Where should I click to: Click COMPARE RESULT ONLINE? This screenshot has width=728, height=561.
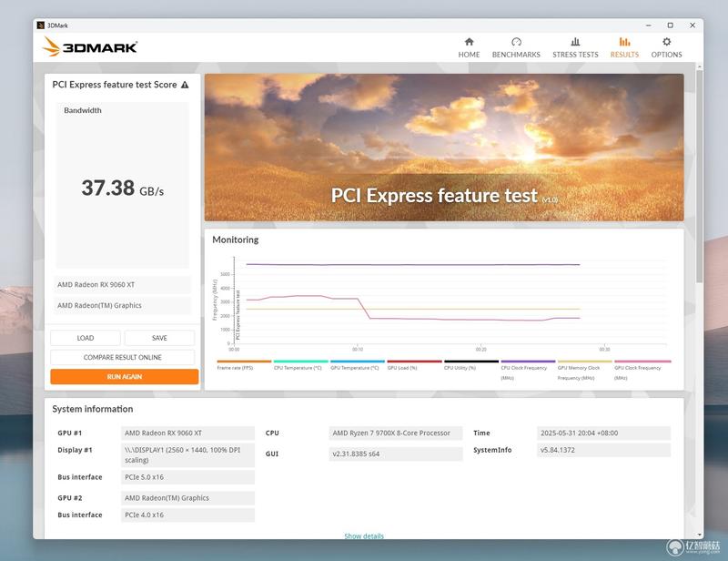pos(123,357)
